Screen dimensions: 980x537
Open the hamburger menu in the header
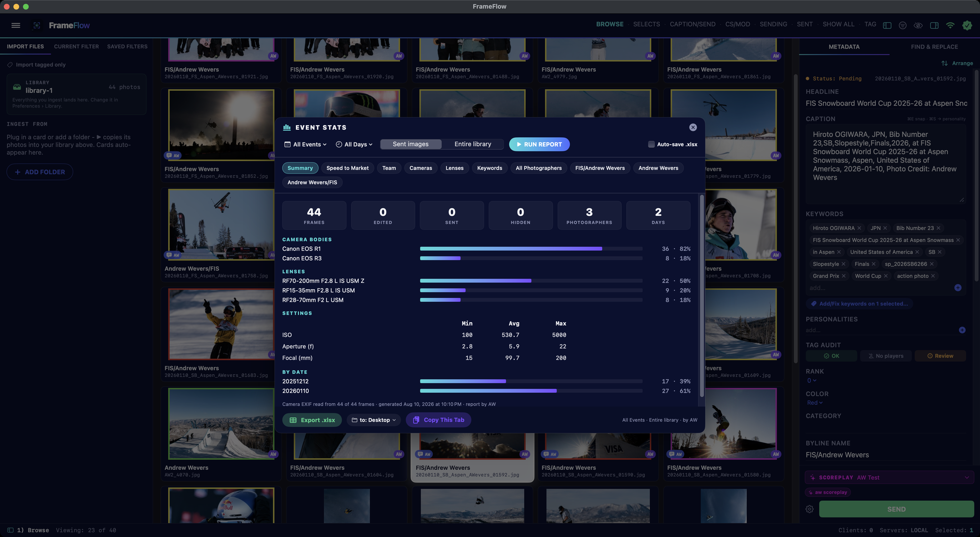[x=16, y=26]
